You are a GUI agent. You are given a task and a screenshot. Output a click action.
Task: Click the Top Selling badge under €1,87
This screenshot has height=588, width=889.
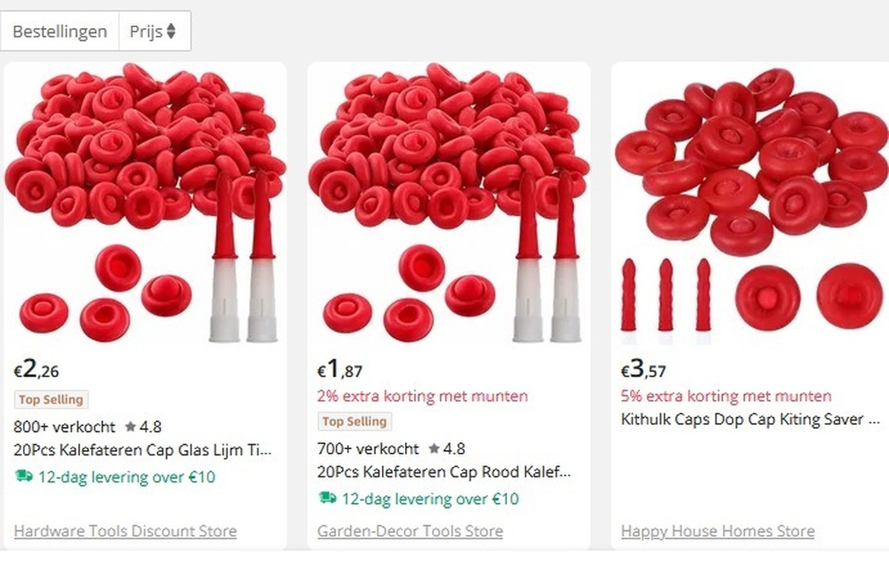click(355, 421)
